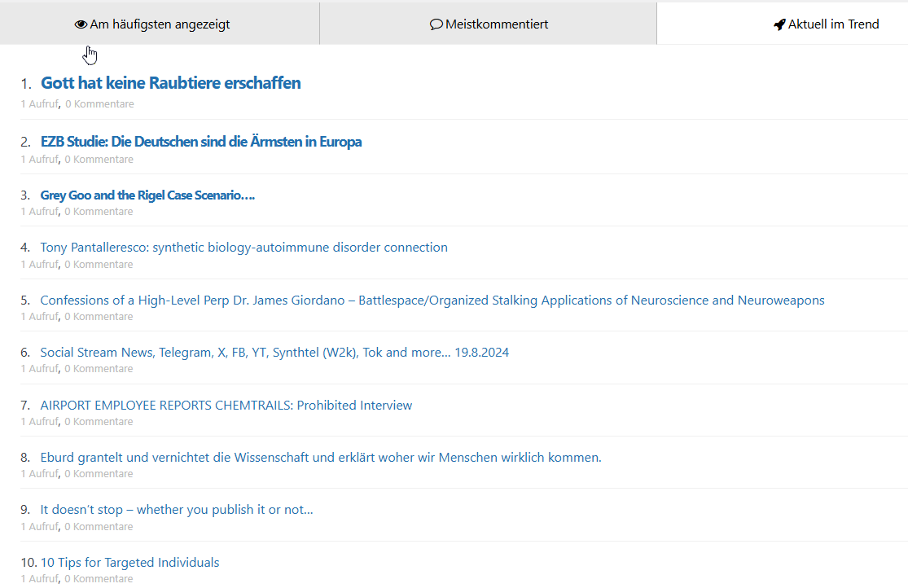
Task: Click 0 Kommentare under Gott hat keine Raubtiere
Action: coord(99,104)
